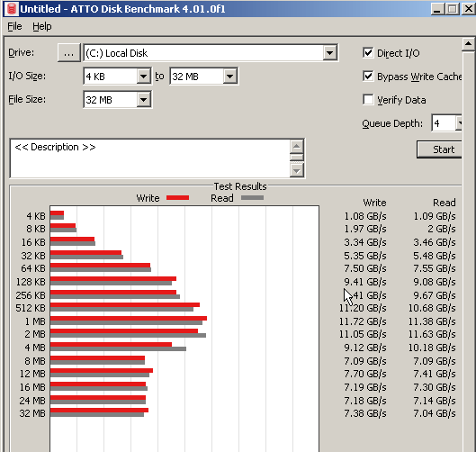Screen dimensions: 476x452
Task: Click the Write column header
Action: (374, 203)
